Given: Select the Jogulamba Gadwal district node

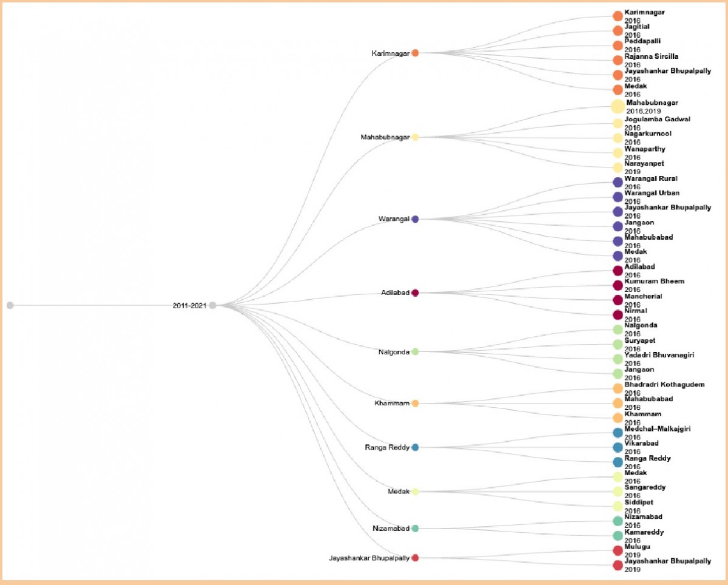Looking at the screenshot, I should point(618,123).
